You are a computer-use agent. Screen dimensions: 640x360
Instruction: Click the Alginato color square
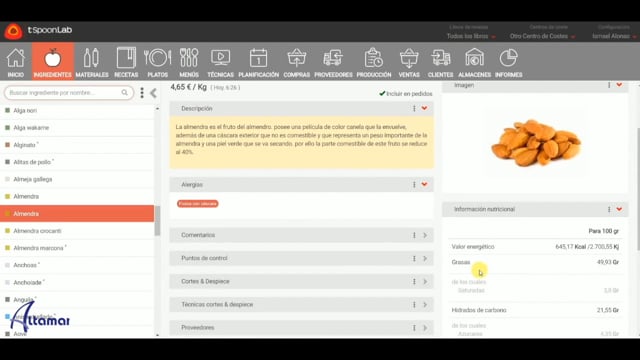click(x=7, y=145)
